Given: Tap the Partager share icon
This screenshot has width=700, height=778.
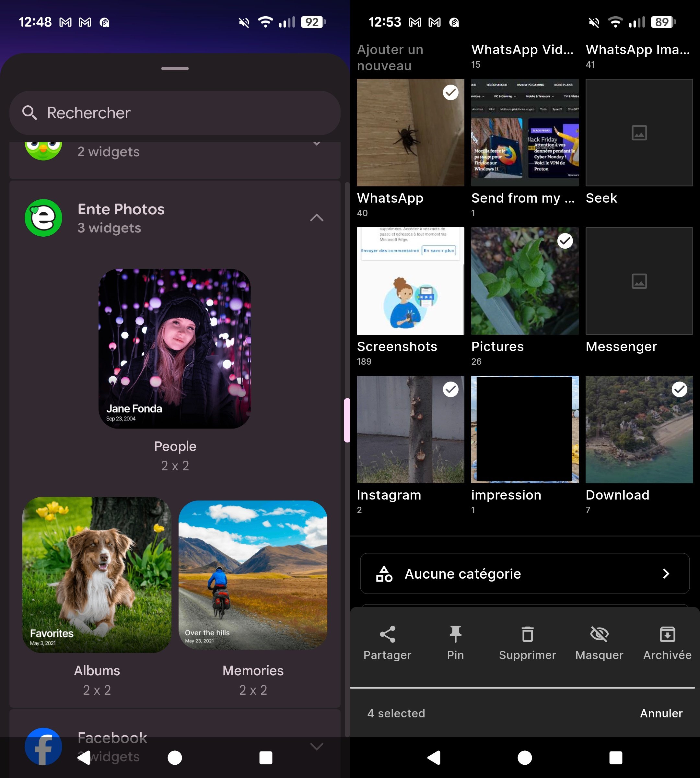Looking at the screenshot, I should (387, 634).
